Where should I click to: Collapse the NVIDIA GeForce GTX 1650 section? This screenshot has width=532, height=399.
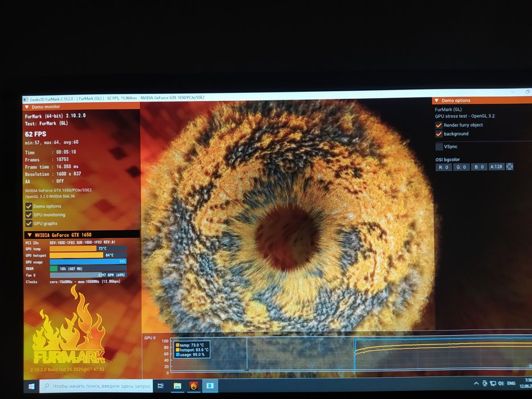pos(29,235)
